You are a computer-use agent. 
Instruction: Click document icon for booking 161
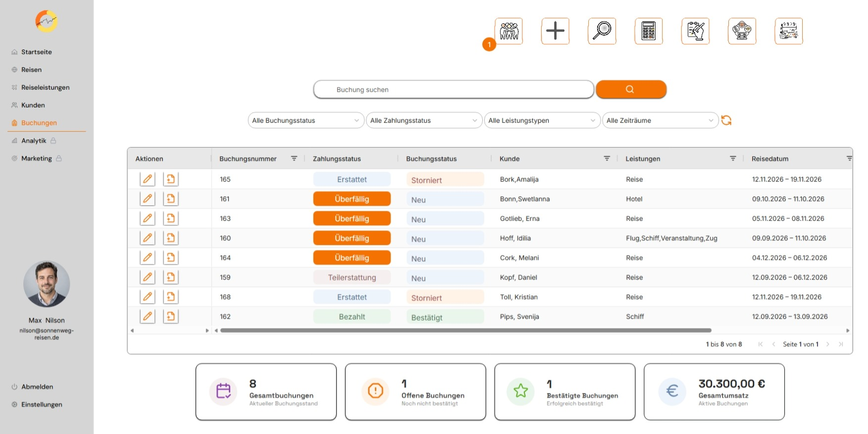171,199
